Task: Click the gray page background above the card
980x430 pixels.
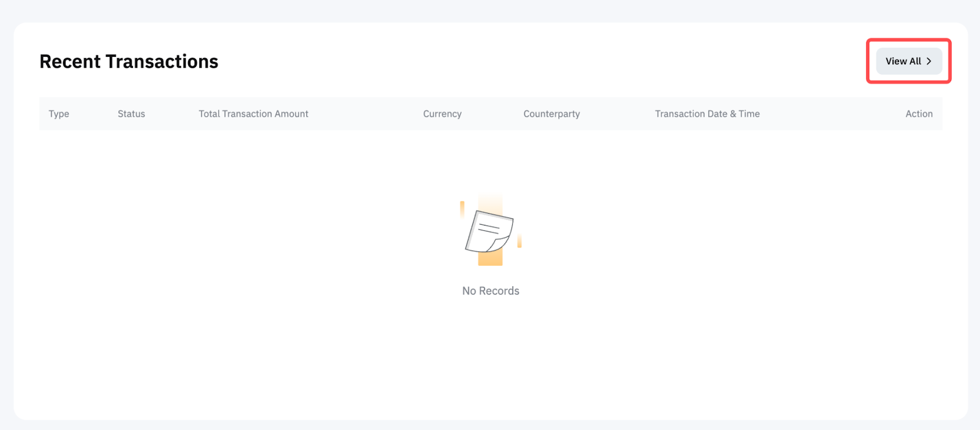Action: tap(490, 10)
